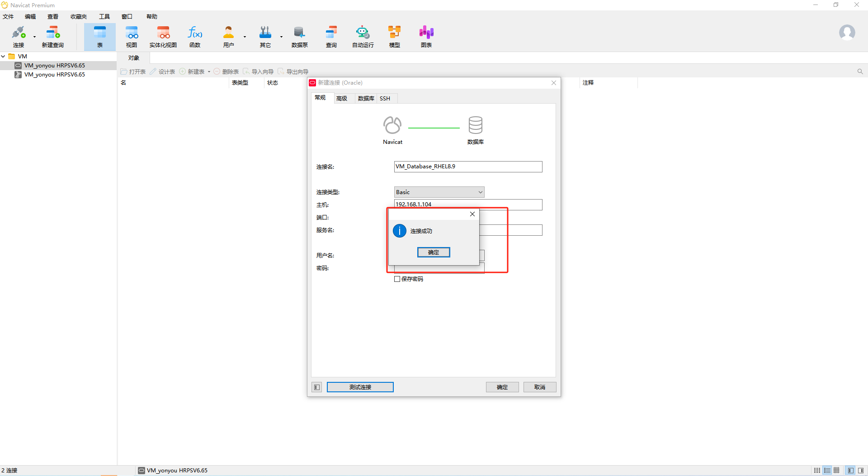
Task: Open the 编辑 menu
Action: (30, 17)
